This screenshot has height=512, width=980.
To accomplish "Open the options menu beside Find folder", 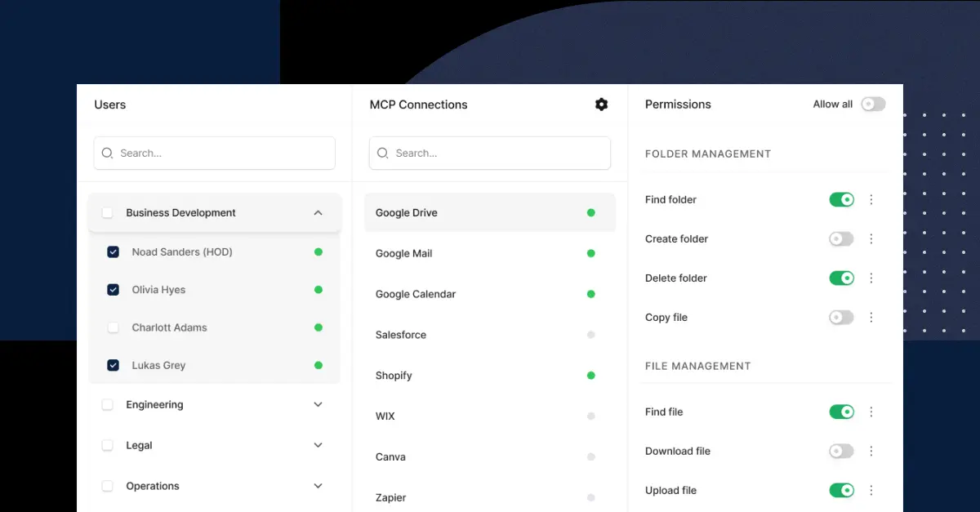I will (x=871, y=199).
